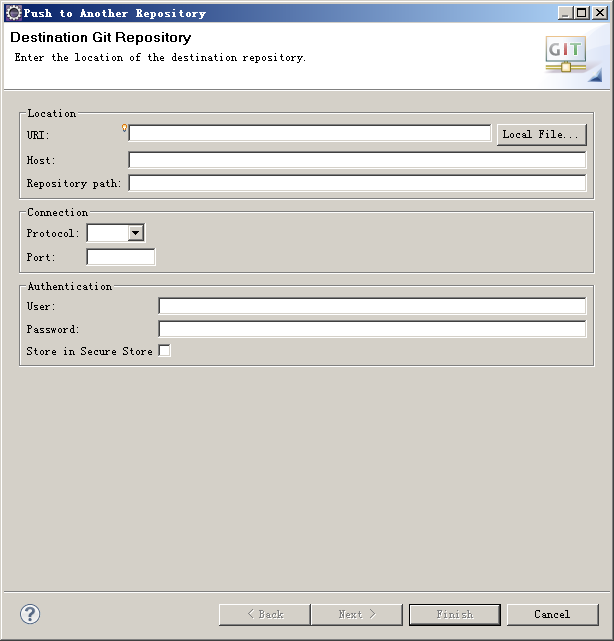Click the 'Repository path:' label

click(74, 184)
